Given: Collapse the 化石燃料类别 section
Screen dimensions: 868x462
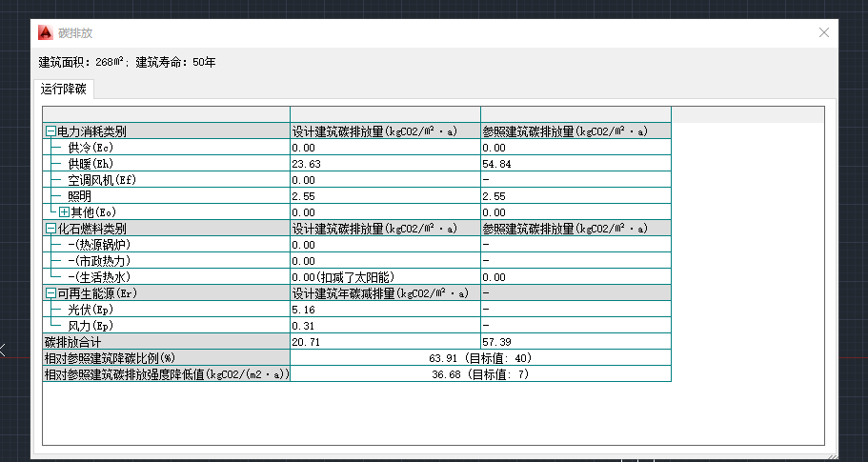Looking at the screenshot, I should pos(50,229).
